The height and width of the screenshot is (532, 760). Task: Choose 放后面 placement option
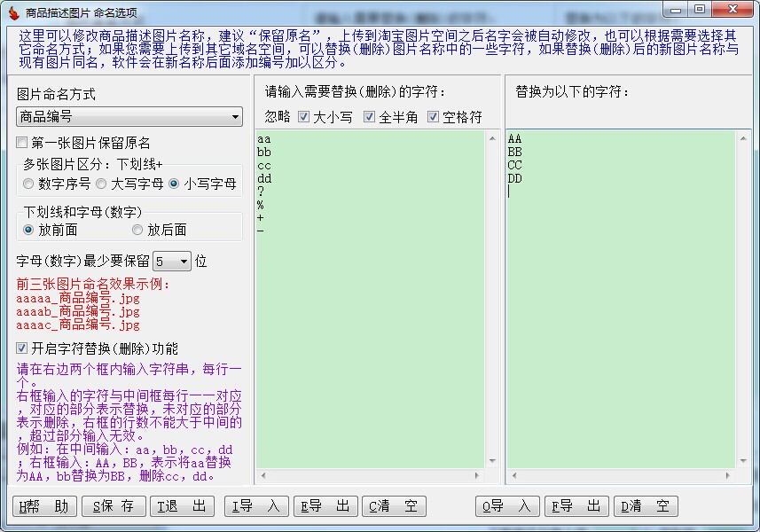[x=137, y=230]
